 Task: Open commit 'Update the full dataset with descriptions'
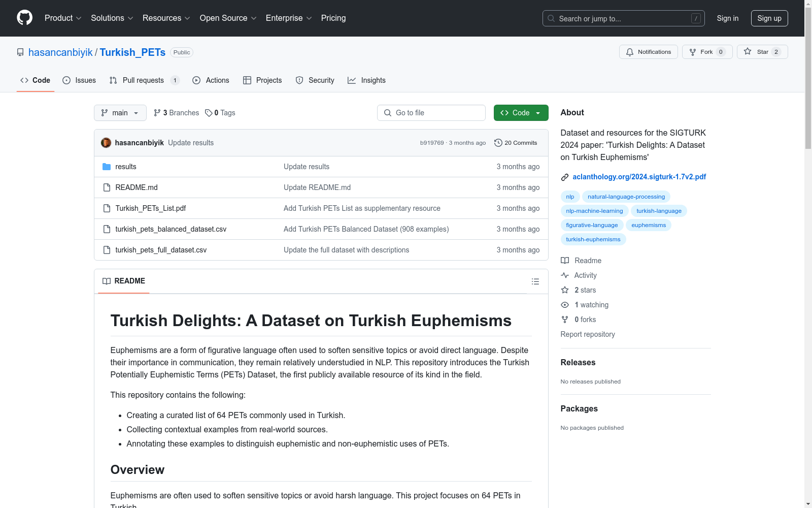347,250
